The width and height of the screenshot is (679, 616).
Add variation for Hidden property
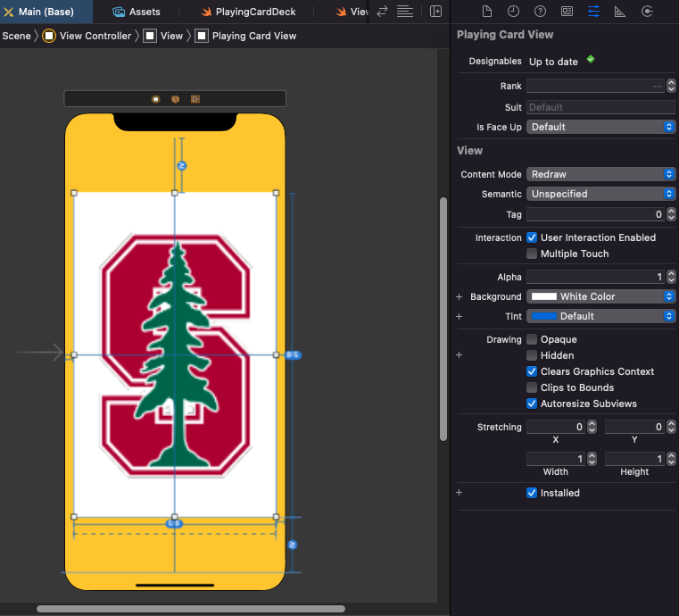[x=459, y=355]
